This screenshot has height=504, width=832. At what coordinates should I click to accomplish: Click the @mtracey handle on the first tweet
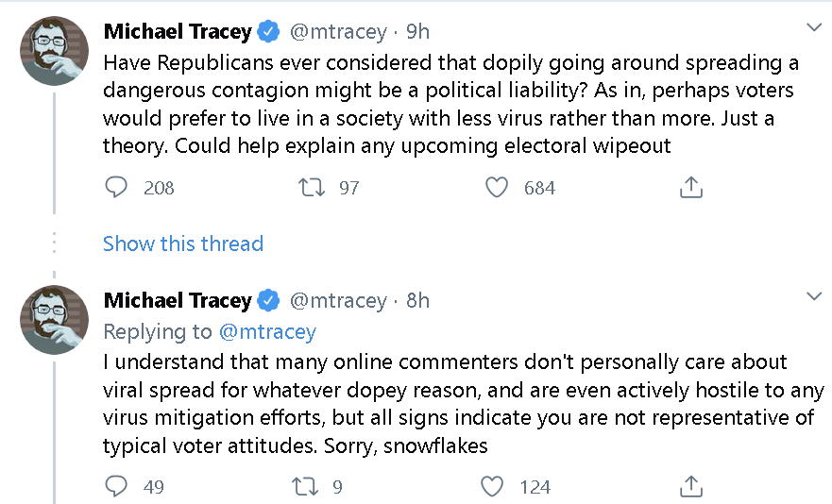pos(338,32)
